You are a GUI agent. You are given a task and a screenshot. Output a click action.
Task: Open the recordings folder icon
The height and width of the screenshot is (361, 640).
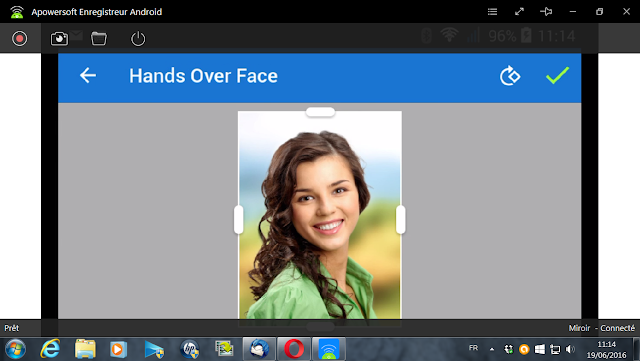pos(99,39)
